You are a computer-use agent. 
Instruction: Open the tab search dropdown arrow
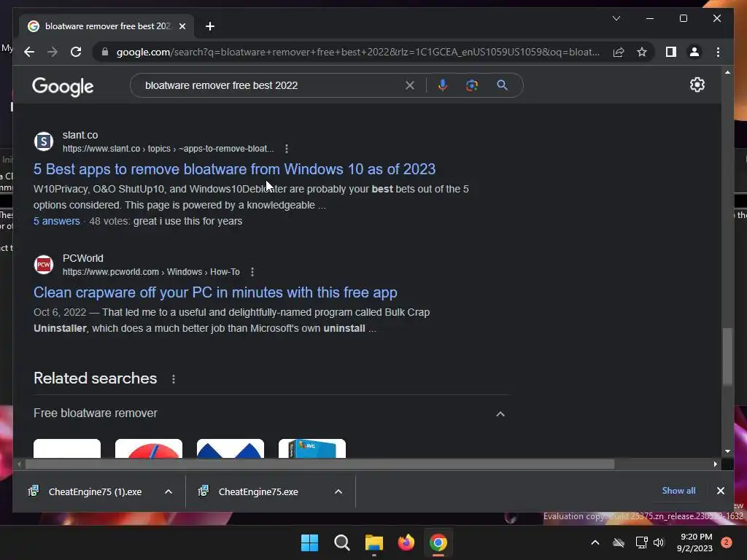(x=616, y=18)
